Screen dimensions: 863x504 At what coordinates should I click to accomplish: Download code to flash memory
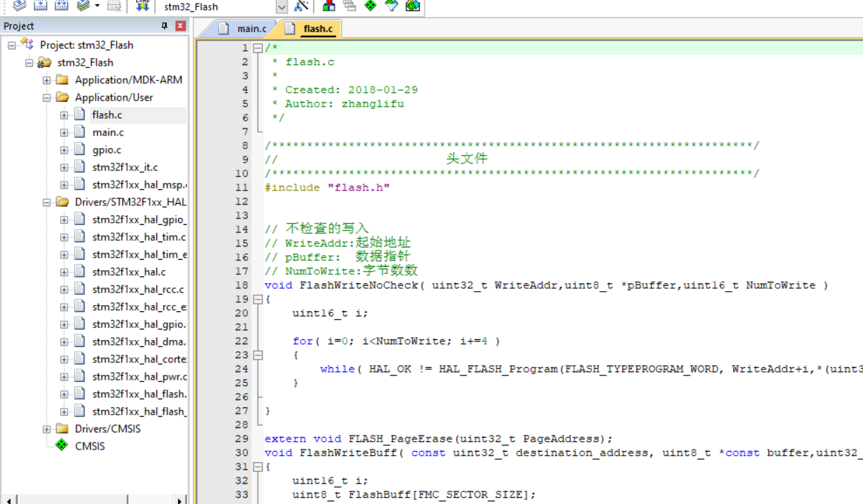point(142,6)
